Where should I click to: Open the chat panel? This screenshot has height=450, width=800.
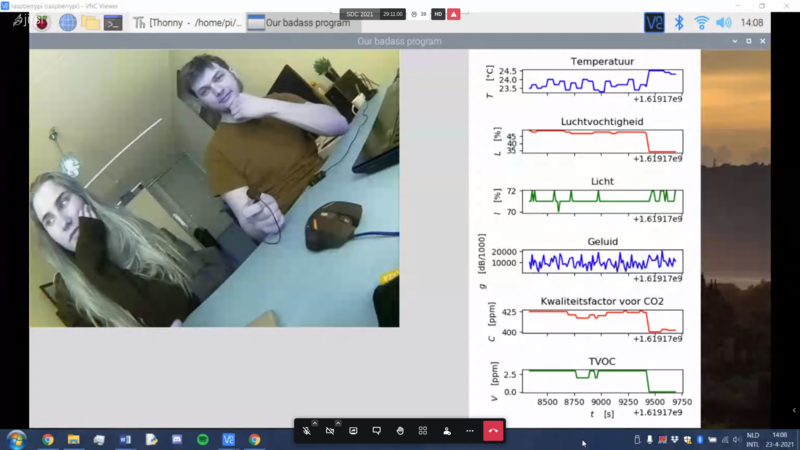point(376,431)
